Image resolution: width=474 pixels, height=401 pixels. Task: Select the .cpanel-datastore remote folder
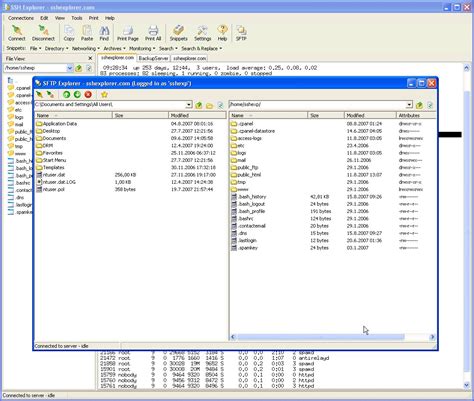tap(253, 131)
